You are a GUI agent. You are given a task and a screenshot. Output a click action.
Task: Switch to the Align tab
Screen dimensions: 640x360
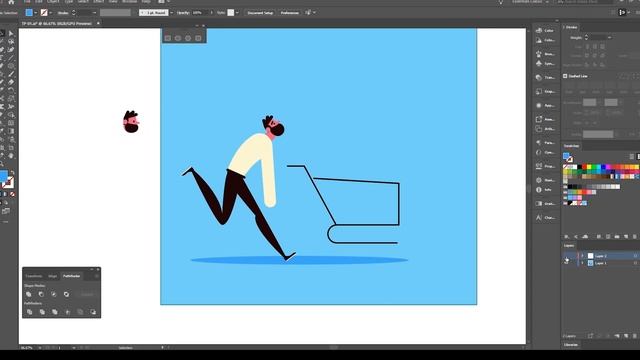(53, 276)
